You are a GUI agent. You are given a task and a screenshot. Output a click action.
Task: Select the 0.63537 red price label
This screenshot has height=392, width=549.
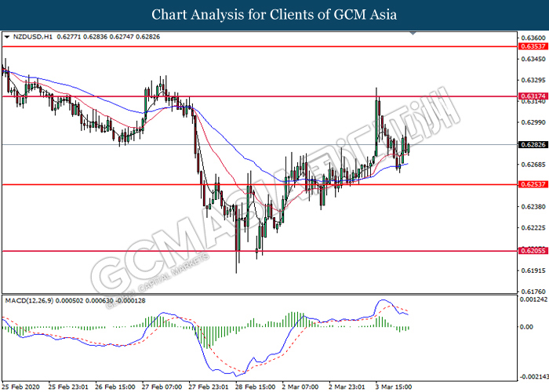coord(533,46)
